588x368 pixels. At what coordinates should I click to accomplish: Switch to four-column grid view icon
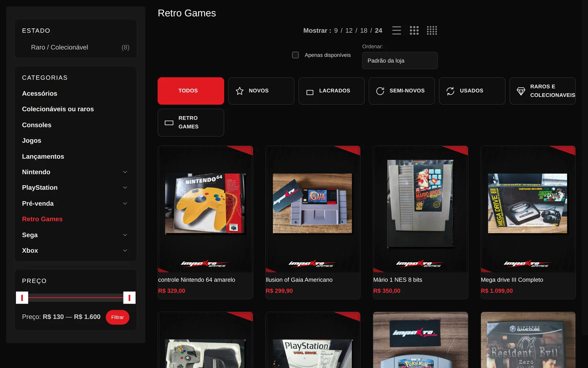pos(432,31)
